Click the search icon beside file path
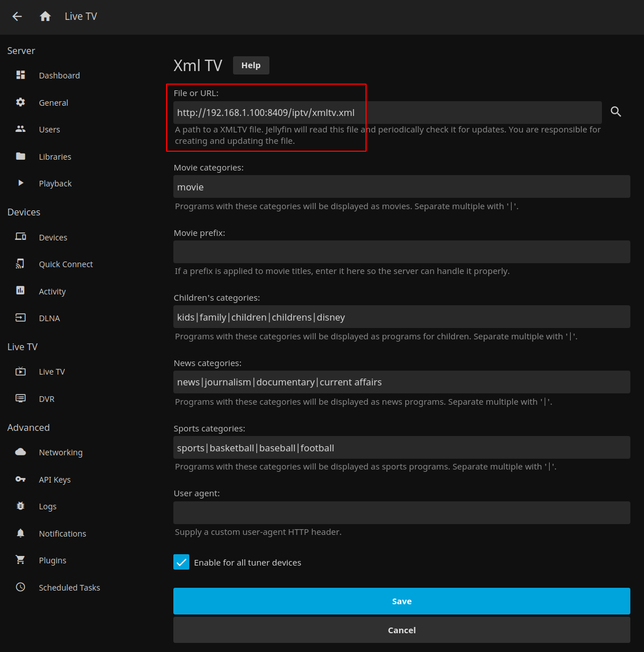Image resolution: width=644 pixels, height=652 pixels. pyautogui.click(x=616, y=112)
